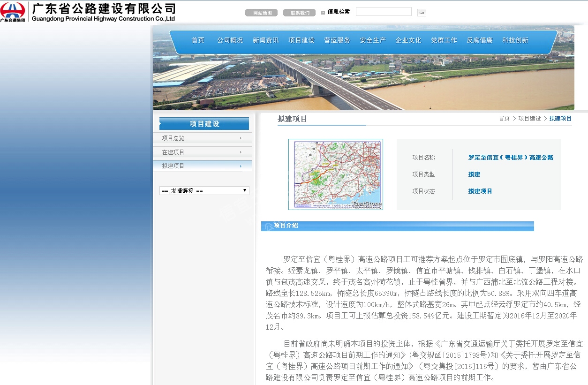Image resolution: width=588 pixels, height=385 pixels.
Task: Click the project name 罗定至信宜（粤桂界）高速公路
Action: point(511,158)
